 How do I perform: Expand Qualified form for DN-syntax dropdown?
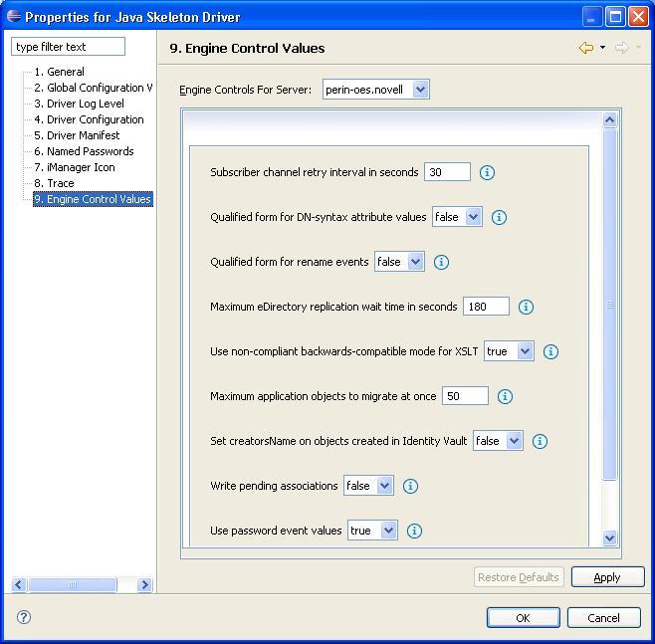pyautogui.click(x=473, y=217)
